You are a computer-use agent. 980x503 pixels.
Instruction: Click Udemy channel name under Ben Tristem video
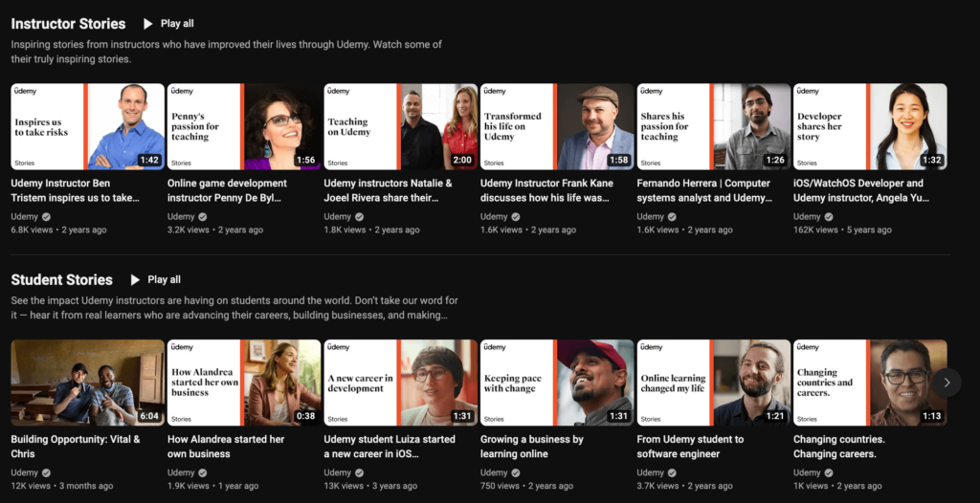pos(25,217)
